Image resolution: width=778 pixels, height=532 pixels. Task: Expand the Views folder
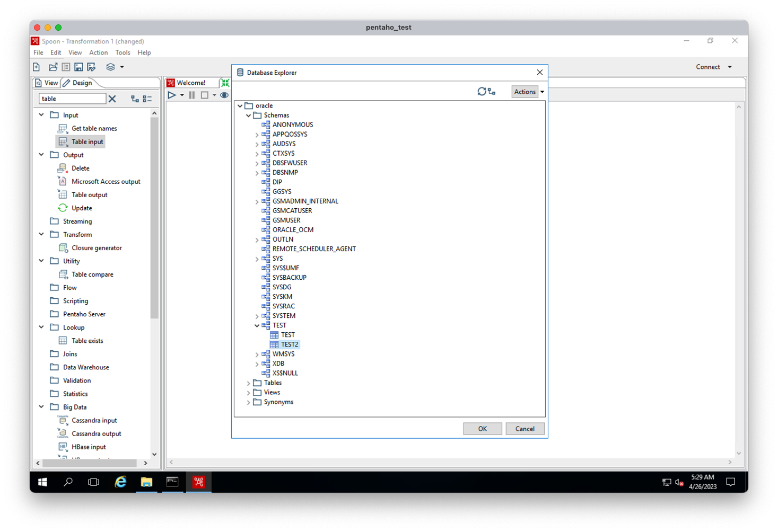[249, 393]
